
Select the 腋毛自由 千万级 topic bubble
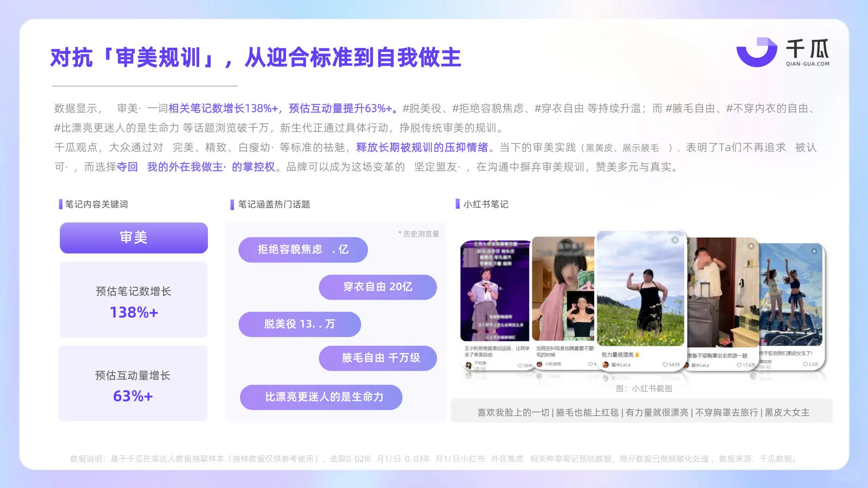coord(378,358)
